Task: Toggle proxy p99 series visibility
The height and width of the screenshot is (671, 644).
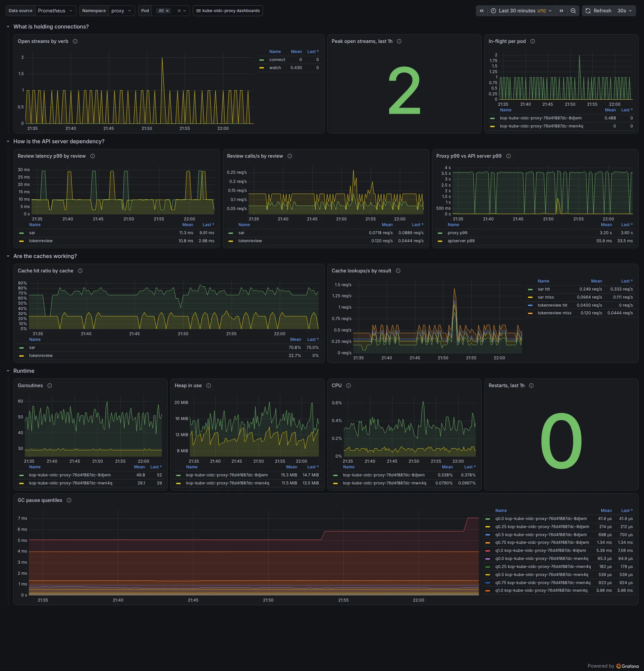Action: pyautogui.click(x=457, y=233)
